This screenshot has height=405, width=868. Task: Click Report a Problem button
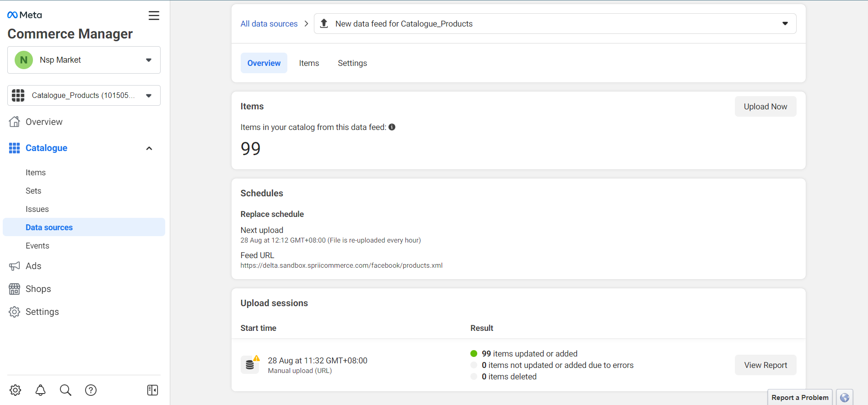pyautogui.click(x=800, y=397)
